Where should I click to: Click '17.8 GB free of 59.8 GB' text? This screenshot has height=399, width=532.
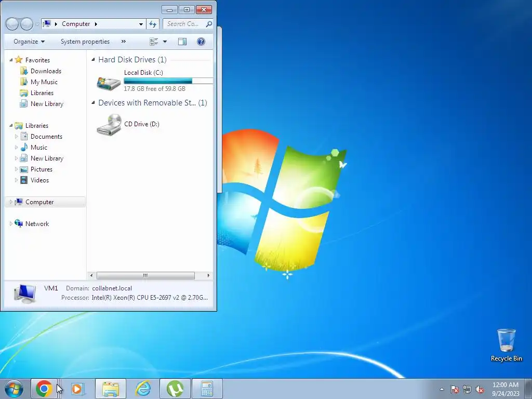point(154,88)
